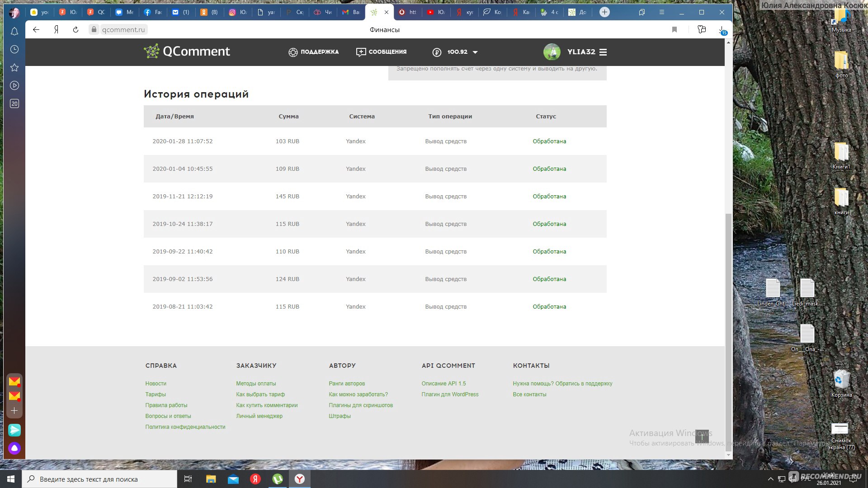Select the 2020-01-28 11:07:52 date cell
The image size is (868, 488).
[182, 141]
